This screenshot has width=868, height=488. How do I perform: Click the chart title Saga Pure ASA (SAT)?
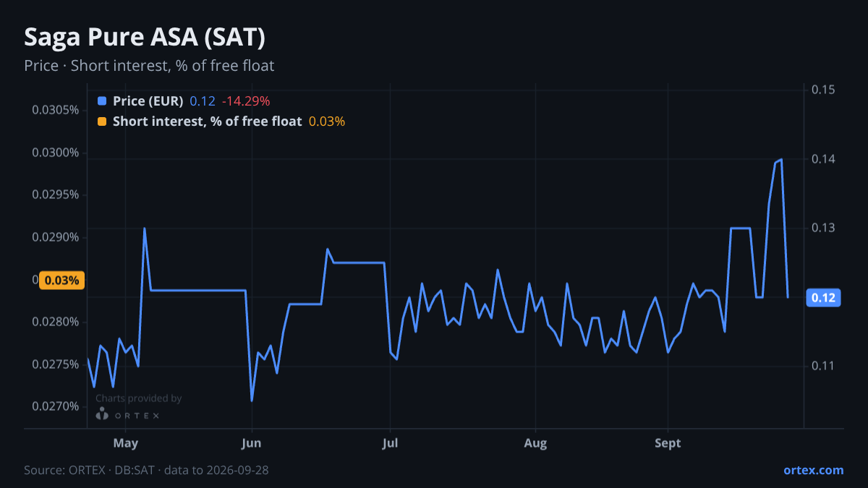tap(145, 37)
